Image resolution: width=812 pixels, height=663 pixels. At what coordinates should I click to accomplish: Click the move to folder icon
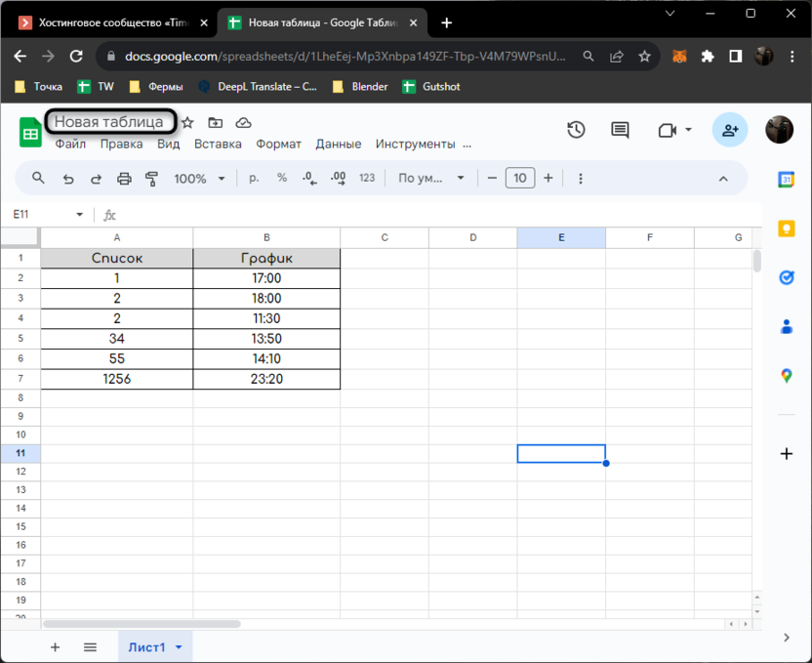coord(215,122)
